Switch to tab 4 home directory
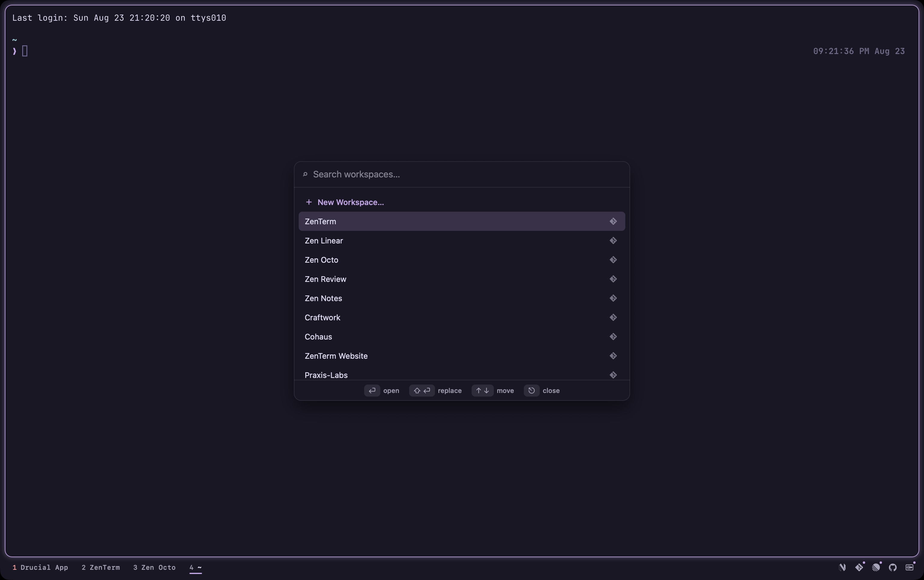Viewport: 924px width, 580px height. click(x=196, y=567)
